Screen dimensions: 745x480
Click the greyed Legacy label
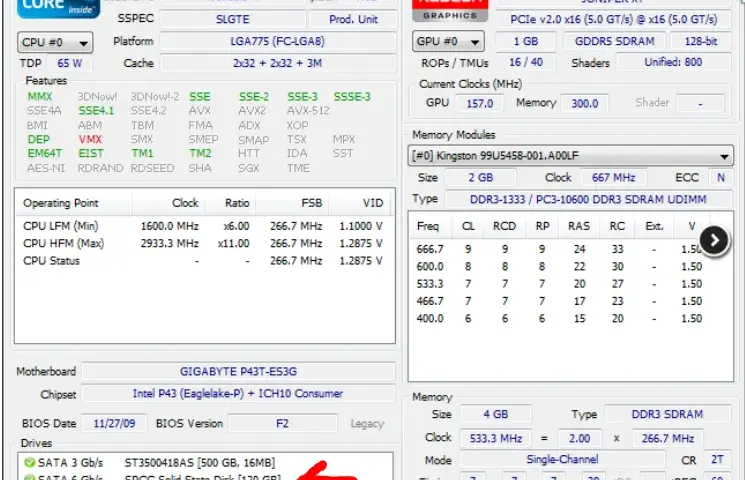367,423
